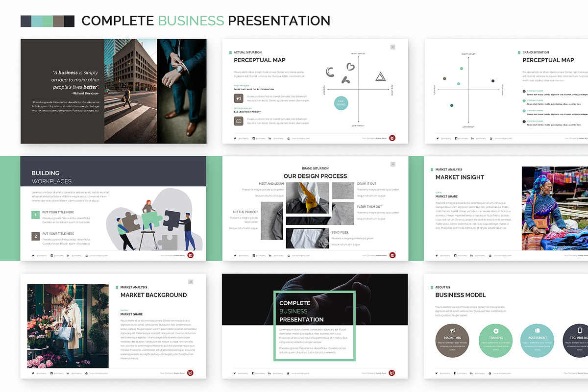The image size is (588, 392).
Task: Click the LinkedIn icon in Our Design Process footer
Action: (269, 255)
